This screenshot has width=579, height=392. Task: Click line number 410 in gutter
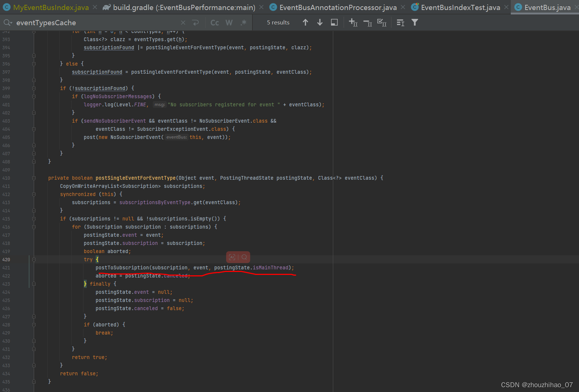click(6, 178)
